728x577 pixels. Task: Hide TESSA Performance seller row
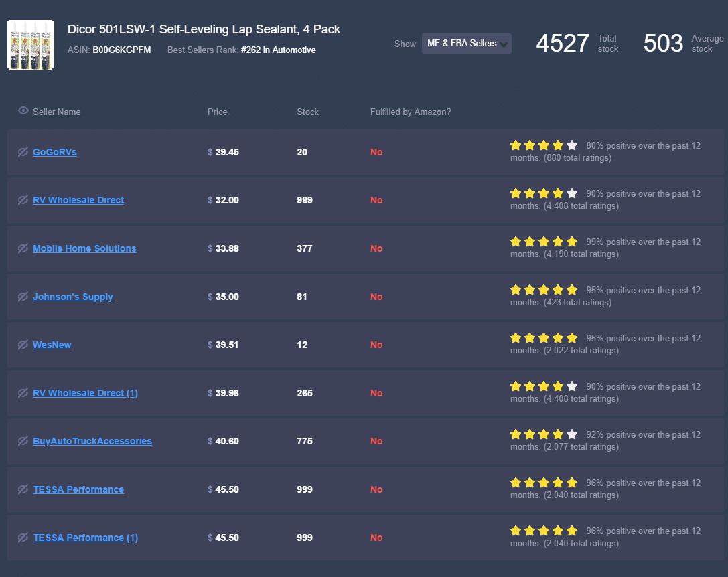pyautogui.click(x=23, y=490)
